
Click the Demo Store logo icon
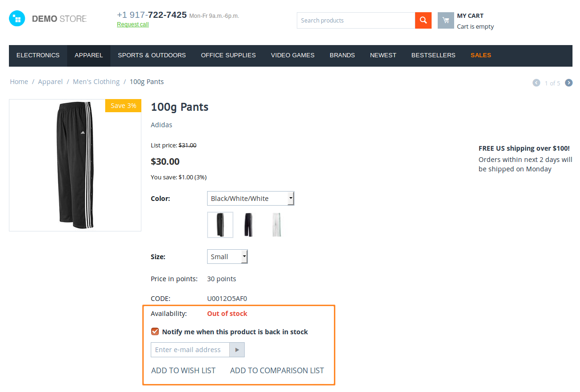(17, 18)
